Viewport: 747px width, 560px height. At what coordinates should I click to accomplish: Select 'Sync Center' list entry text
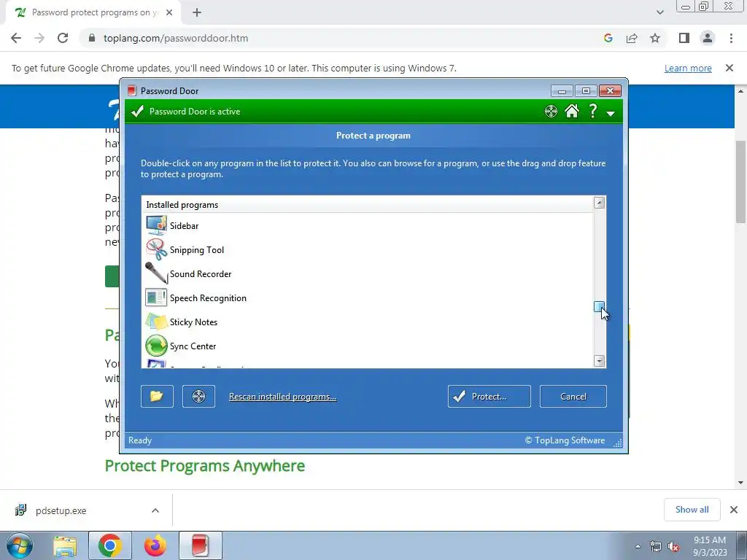pos(193,346)
